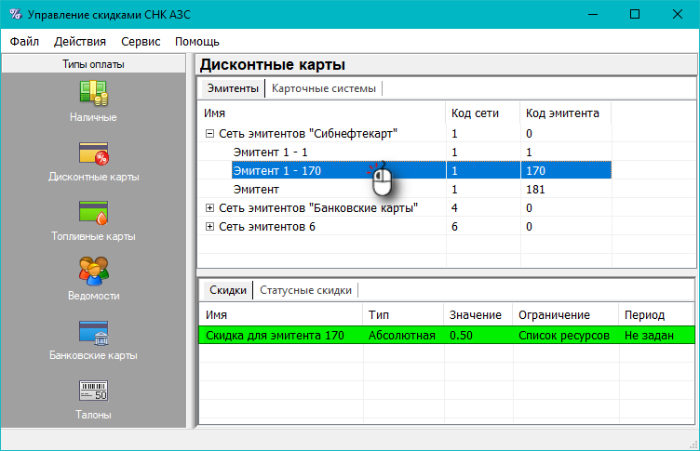
Task: Collapse the Сеть эмитентов "Сибнефтекарт" node
Action: point(209,133)
